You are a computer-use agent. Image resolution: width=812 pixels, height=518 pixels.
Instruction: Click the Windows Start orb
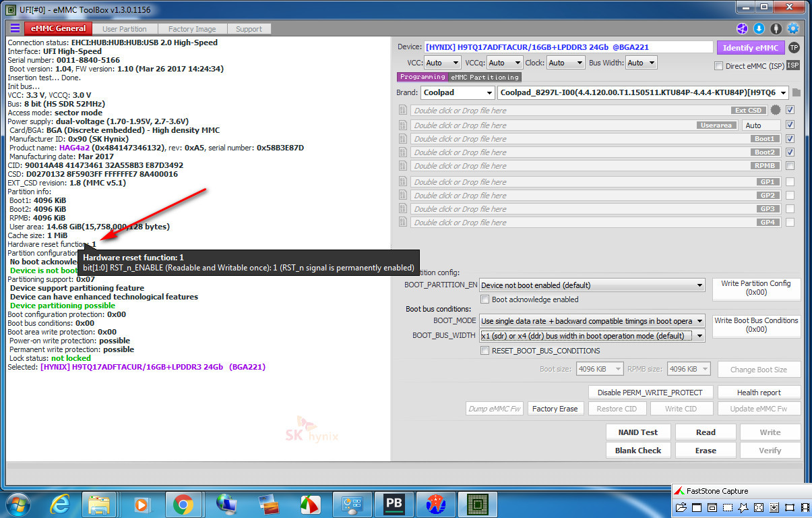(18, 504)
